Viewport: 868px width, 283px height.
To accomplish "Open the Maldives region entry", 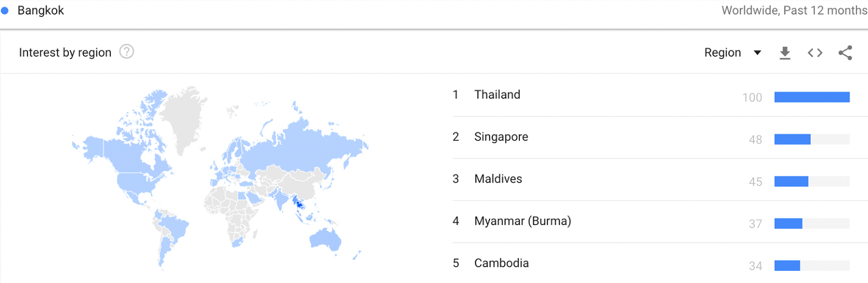I will point(498,179).
